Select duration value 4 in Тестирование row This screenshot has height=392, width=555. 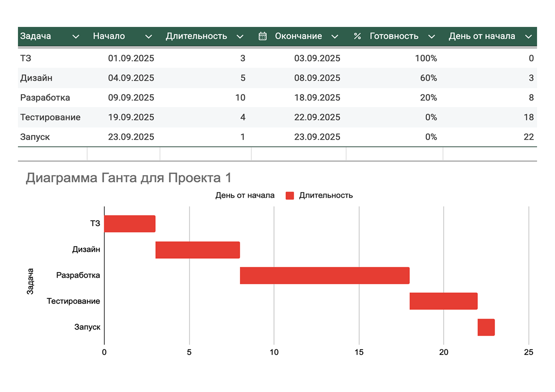pyautogui.click(x=243, y=117)
